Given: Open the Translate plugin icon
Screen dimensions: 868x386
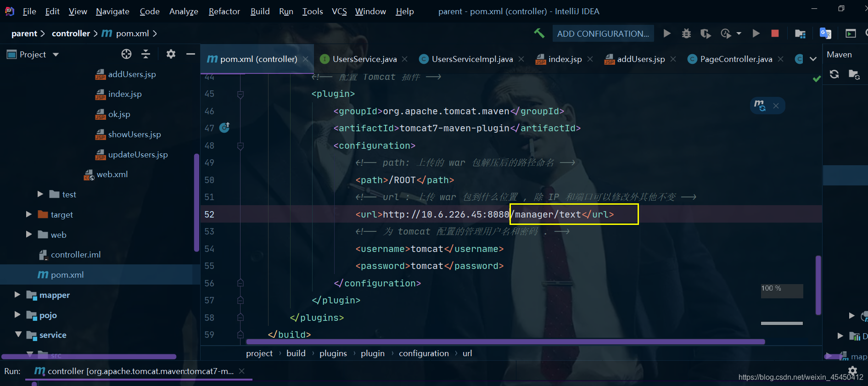Looking at the screenshot, I should coord(825,33).
